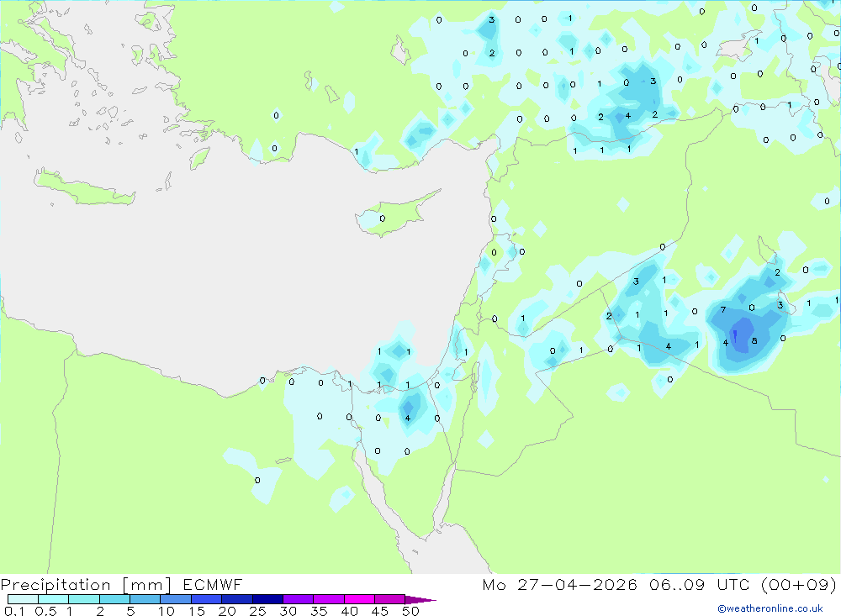Click the legend tick label 40
This screenshot has height=616, width=841.
click(350, 611)
